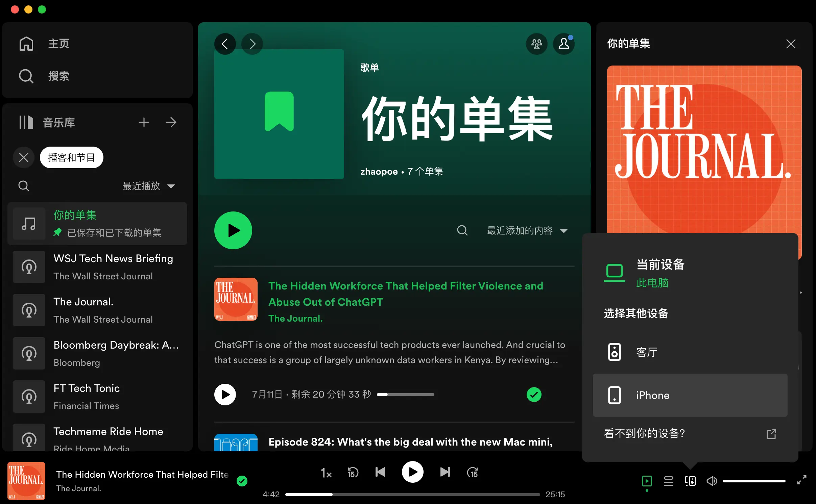Open WSJ Tech News Briefing podcast
816x504 pixels.
pyautogui.click(x=97, y=267)
